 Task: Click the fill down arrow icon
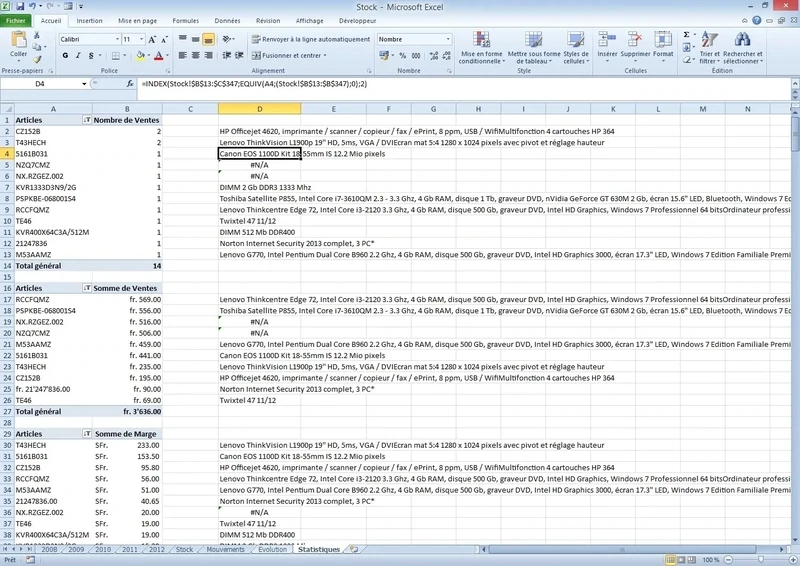coord(686,47)
